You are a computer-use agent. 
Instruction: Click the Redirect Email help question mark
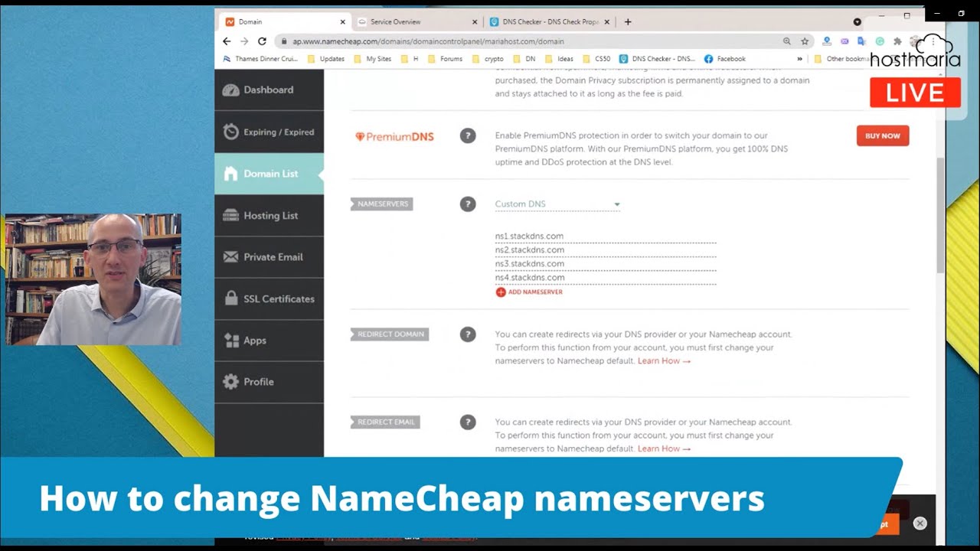[x=468, y=422]
